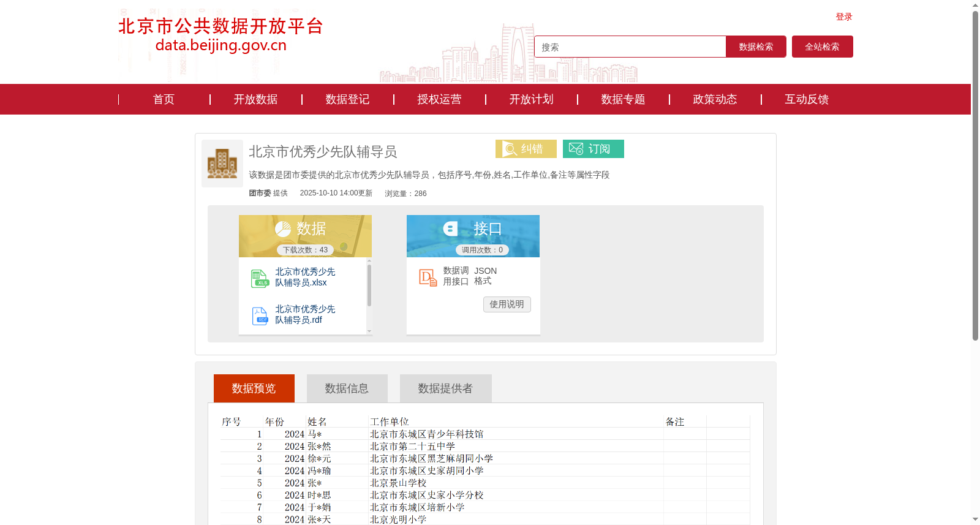Open the 使用说明 button
Screen dimensions: 980x525
point(507,304)
